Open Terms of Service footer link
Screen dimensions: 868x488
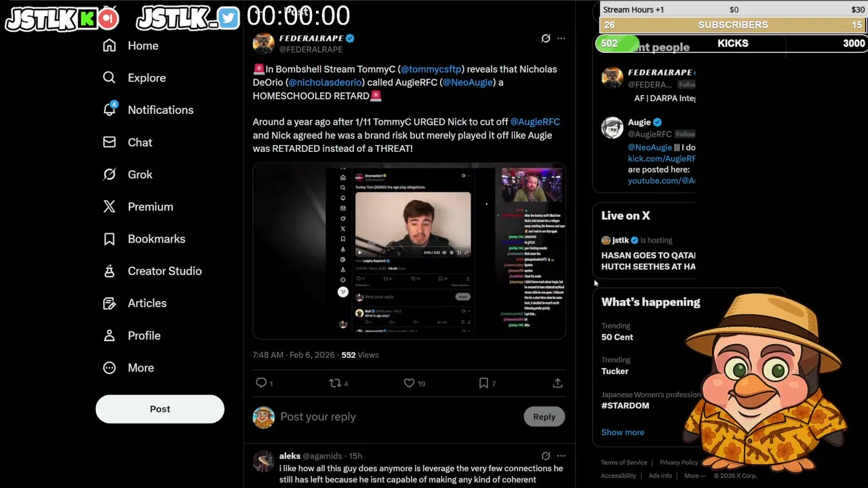tap(624, 462)
